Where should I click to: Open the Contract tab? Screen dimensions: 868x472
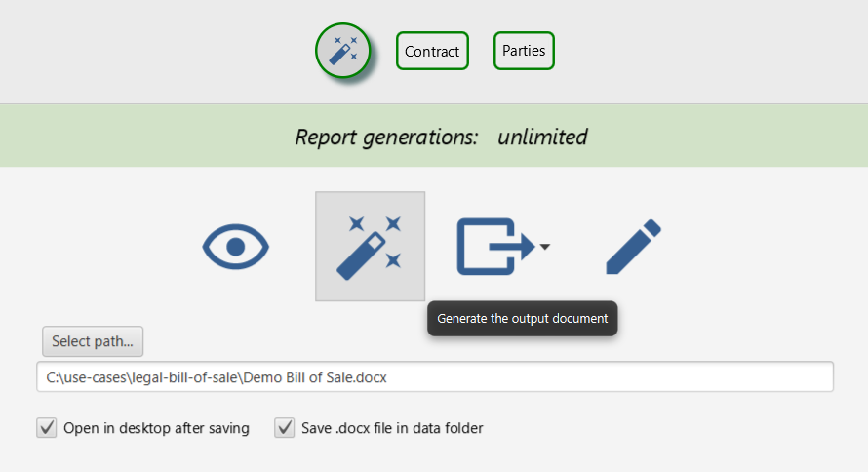[432, 51]
